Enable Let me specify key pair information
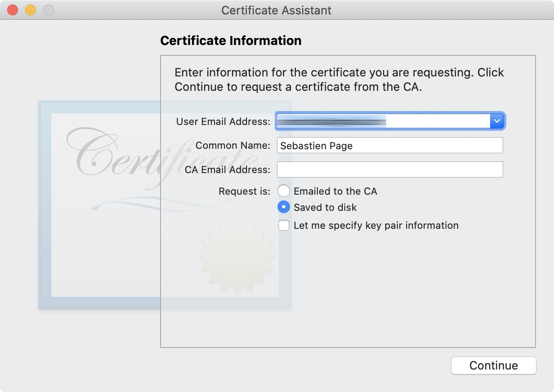This screenshot has height=392, width=554. 283,225
